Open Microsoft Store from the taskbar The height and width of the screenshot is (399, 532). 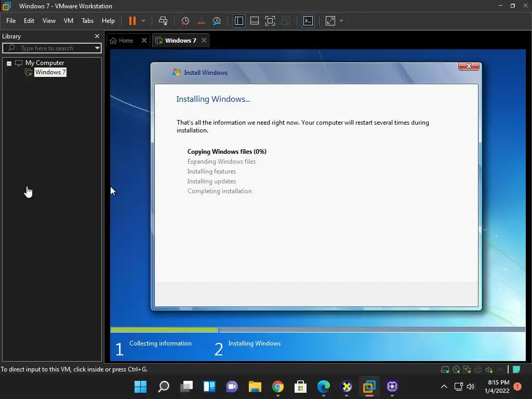click(x=300, y=387)
